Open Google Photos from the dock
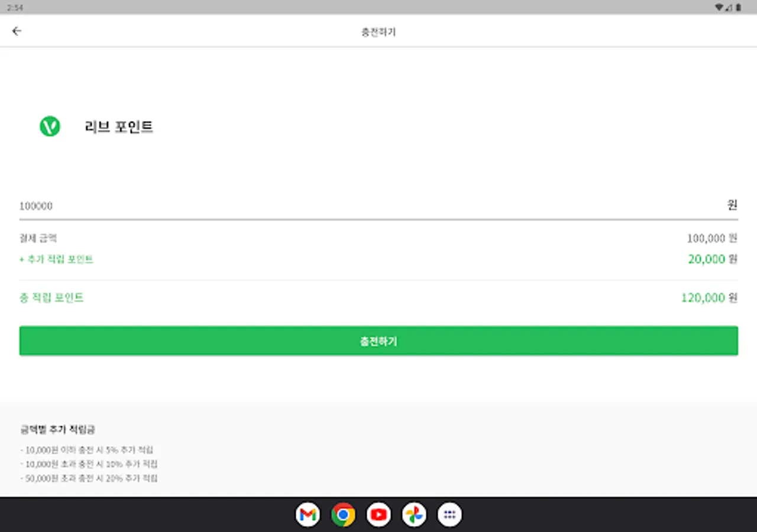 414,515
